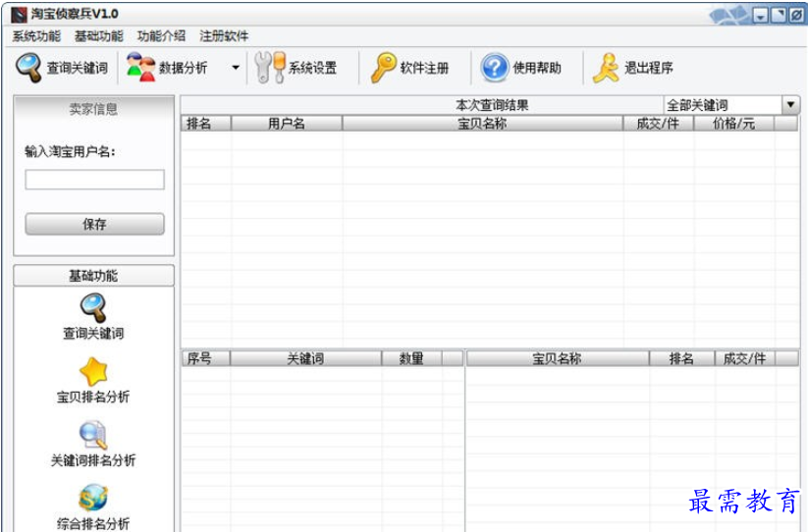The image size is (808, 532).
Task: Open the 功能介绍 menu
Action: [x=161, y=36]
